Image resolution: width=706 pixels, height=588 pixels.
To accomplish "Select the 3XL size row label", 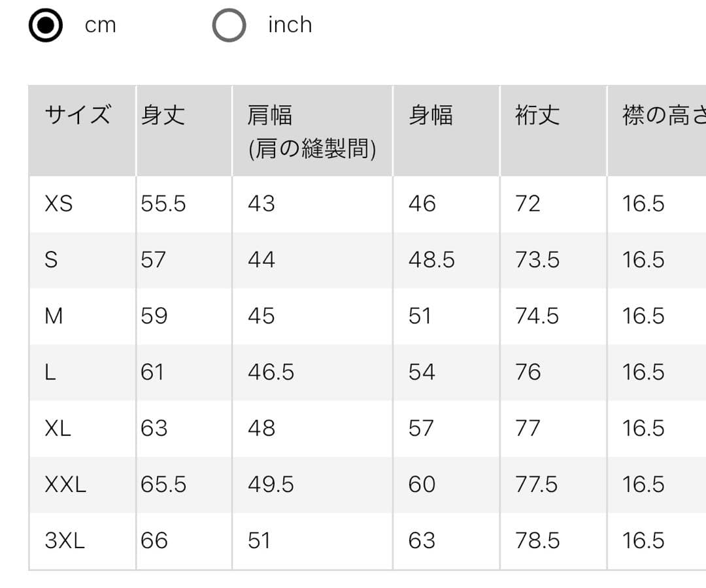I will (x=65, y=540).
